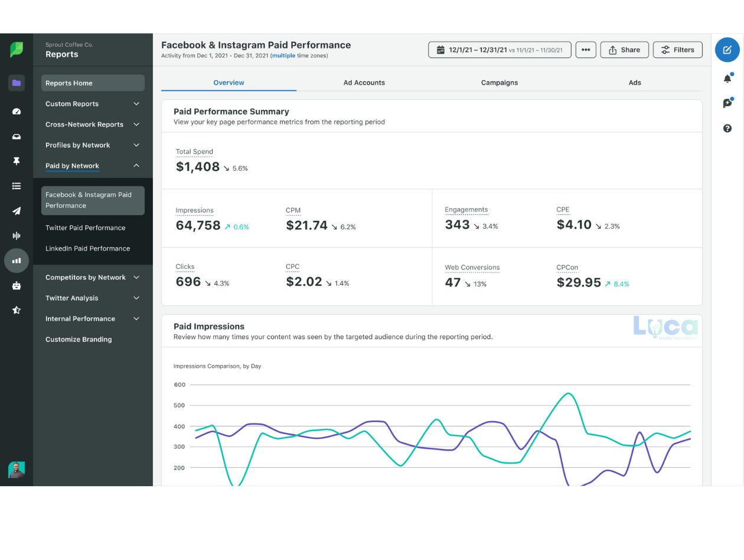Click the 'multiple' time zones link

click(283, 56)
